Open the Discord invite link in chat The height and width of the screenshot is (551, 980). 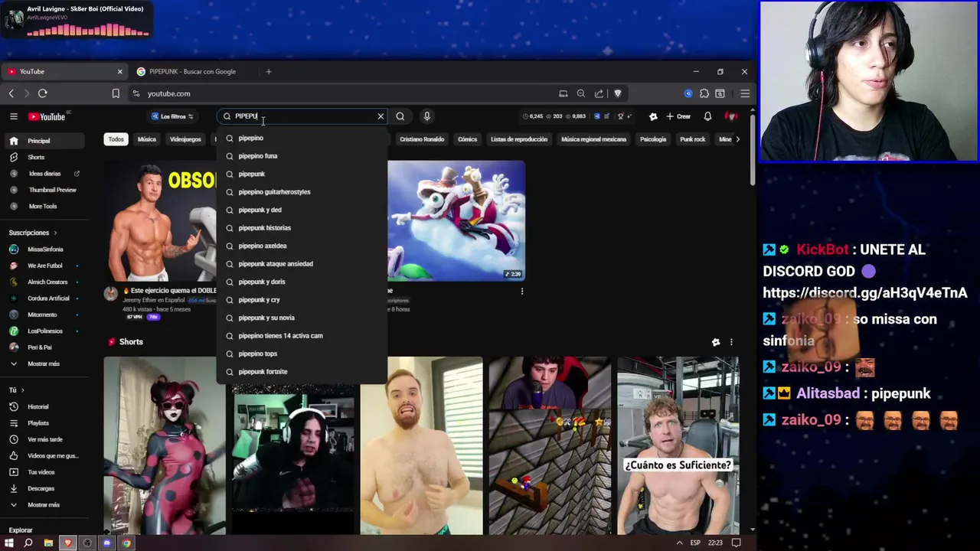(865, 293)
